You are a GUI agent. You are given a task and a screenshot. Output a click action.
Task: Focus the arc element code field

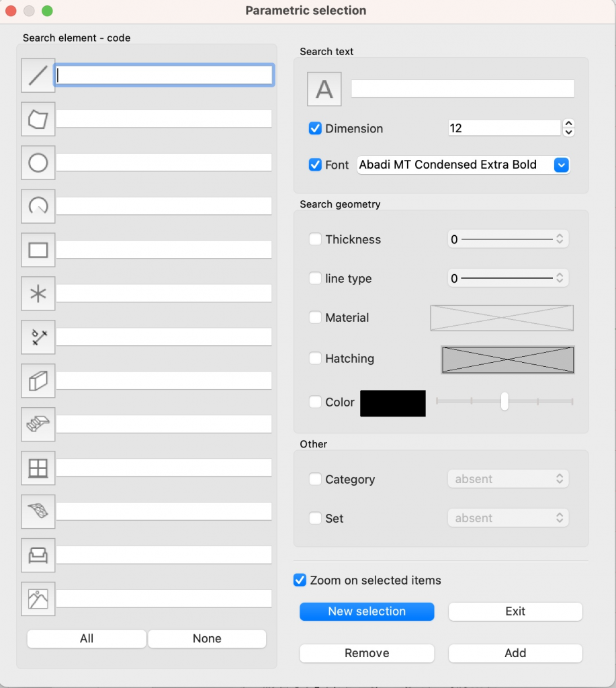pos(164,206)
